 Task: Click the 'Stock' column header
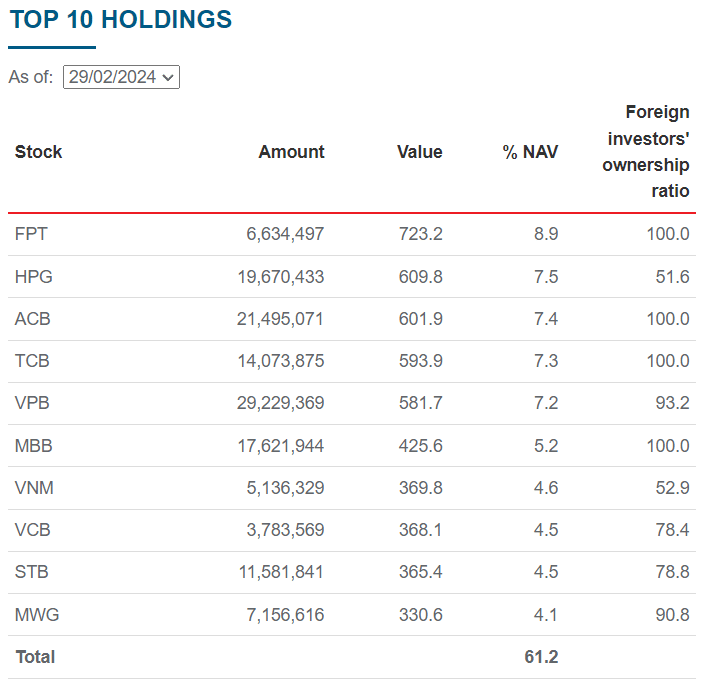[38, 152]
